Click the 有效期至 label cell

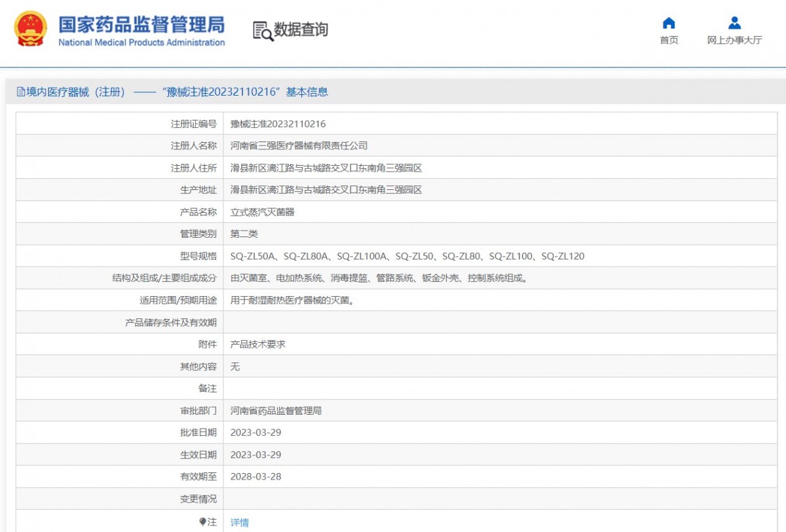pos(120,476)
